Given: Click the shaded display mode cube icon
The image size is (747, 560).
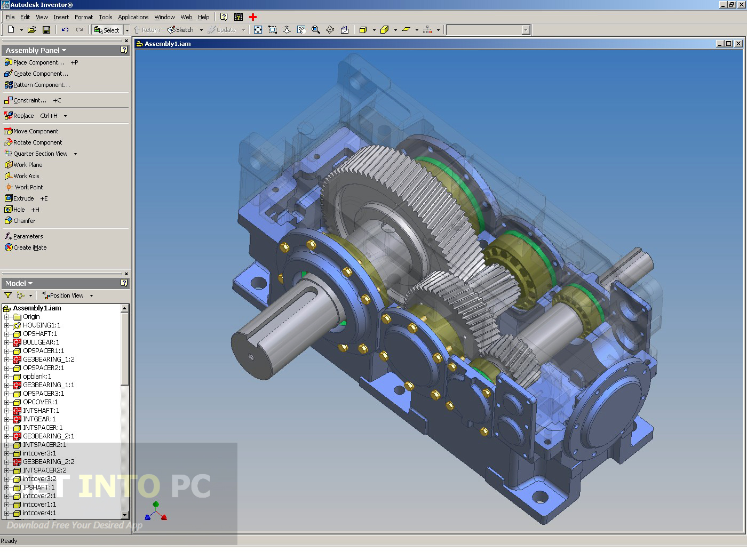Looking at the screenshot, I should [363, 30].
